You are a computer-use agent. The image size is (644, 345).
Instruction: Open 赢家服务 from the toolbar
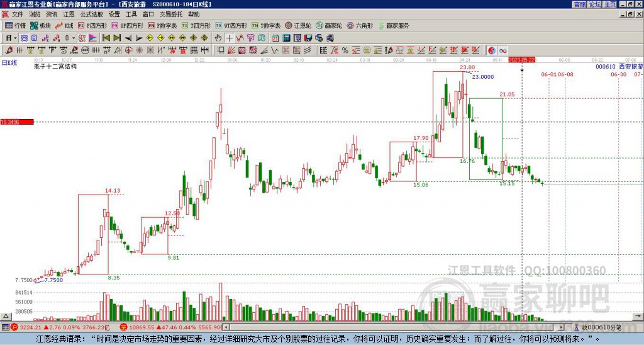394,25
